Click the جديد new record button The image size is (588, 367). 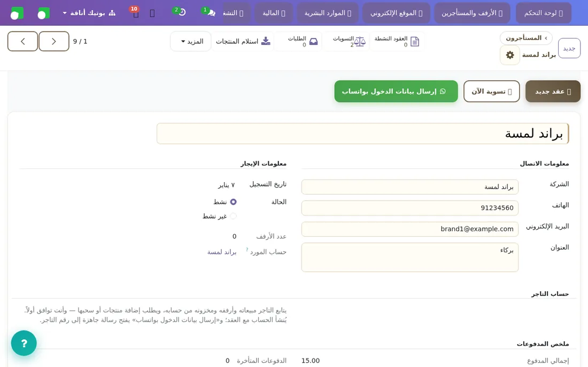tap(569, 49)
